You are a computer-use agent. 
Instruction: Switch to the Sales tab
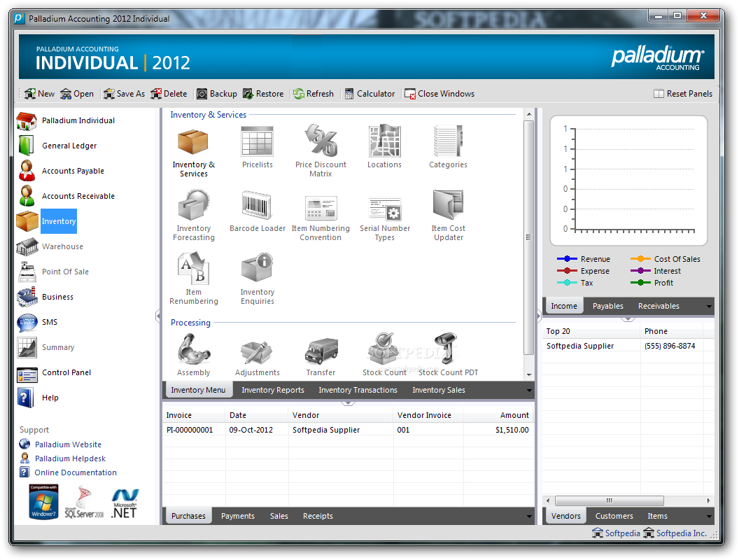[x=279, y=516]
